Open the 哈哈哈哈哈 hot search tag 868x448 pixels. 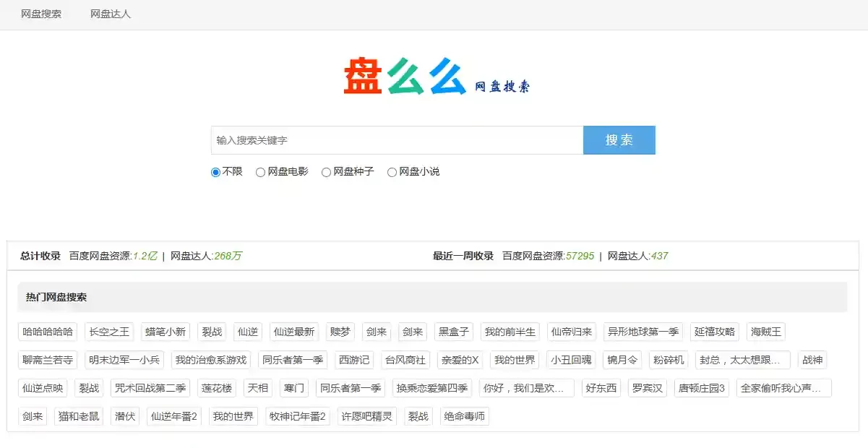click(x=48, y=332)
